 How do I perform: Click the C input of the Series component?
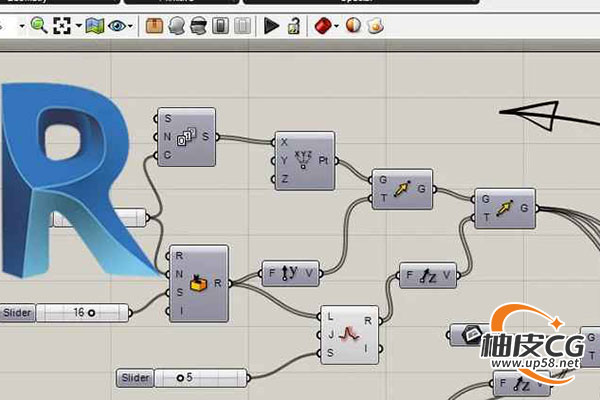coord(167,155)
